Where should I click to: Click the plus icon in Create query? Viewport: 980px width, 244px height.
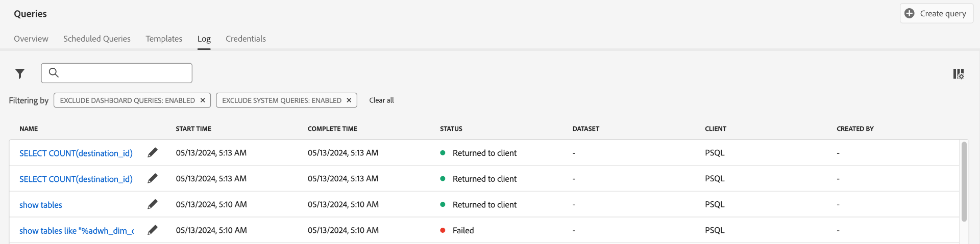click(910, 13)
